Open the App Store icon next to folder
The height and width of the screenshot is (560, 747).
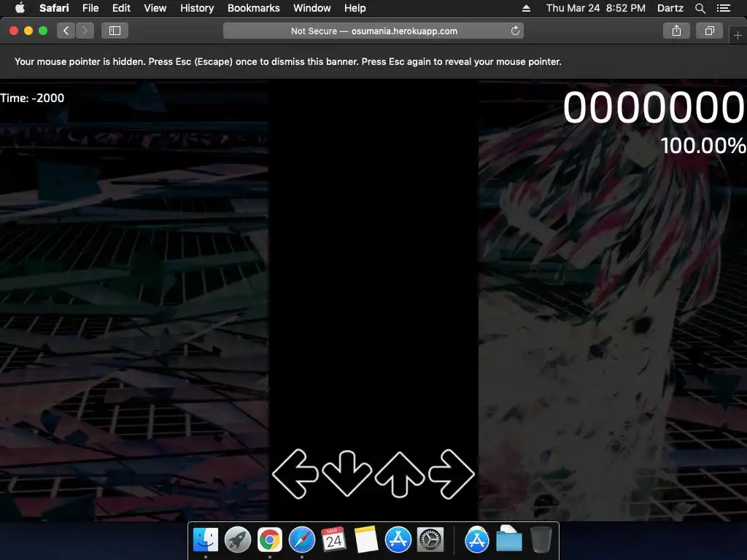click(x=477, y=540)
